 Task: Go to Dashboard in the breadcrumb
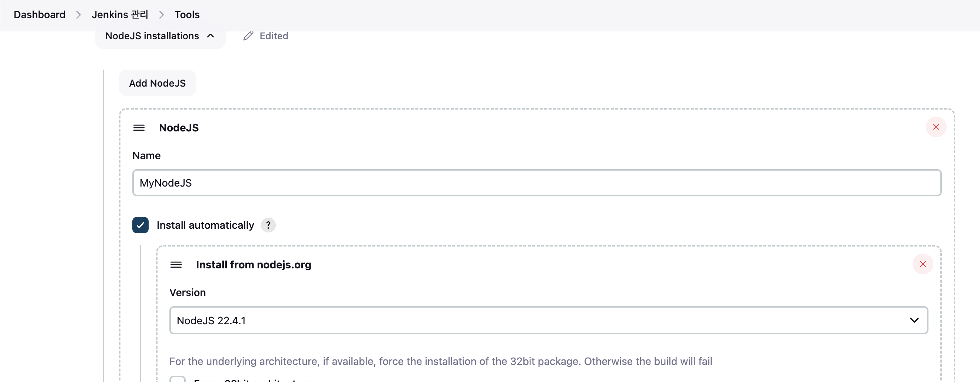(40, 14)
